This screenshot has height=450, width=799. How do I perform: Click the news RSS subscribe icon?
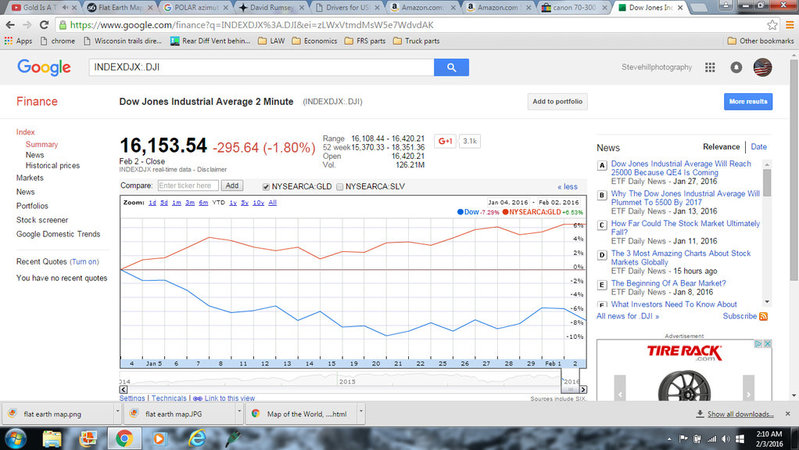pyautogui.click(x=763, y=316)
